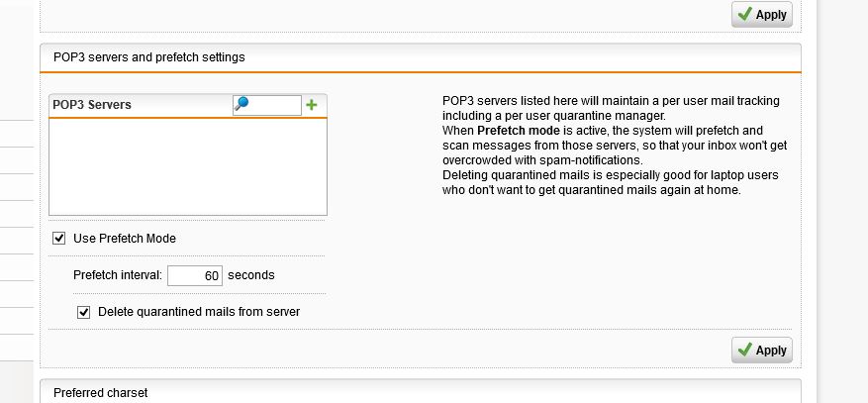This screenshot has width=868, height=403.
Task: Click the magnifier icon in POP3 Servers search
Action: tap(241, 104)
